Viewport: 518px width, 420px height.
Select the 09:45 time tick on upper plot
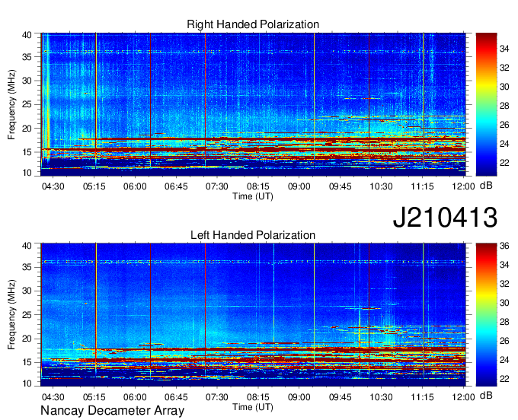click(341, 186)
